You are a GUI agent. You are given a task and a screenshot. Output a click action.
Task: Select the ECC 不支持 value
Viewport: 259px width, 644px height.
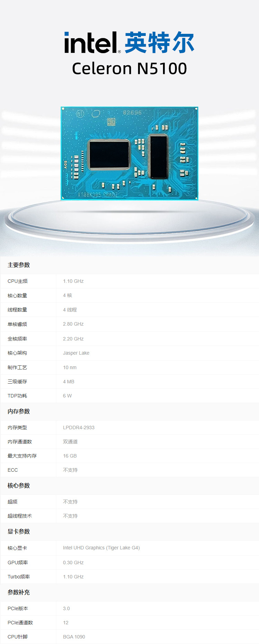pyautogui.click(x=70, y=470)
